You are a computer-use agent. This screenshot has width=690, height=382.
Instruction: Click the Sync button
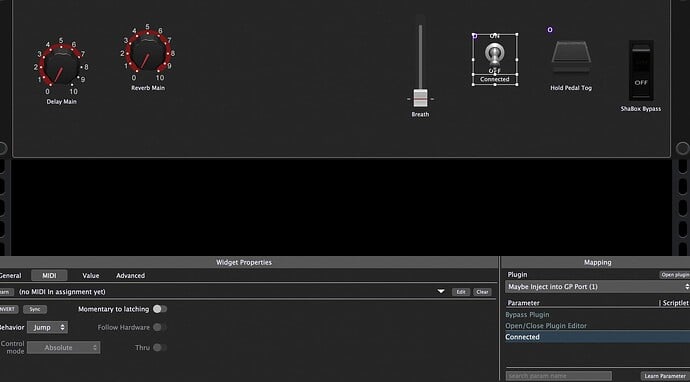click(35, 309)
